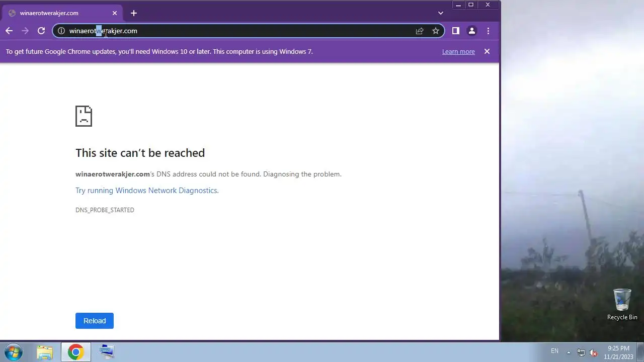
Task: Go back using the browser back arrow
Action: tap(9, 31)
